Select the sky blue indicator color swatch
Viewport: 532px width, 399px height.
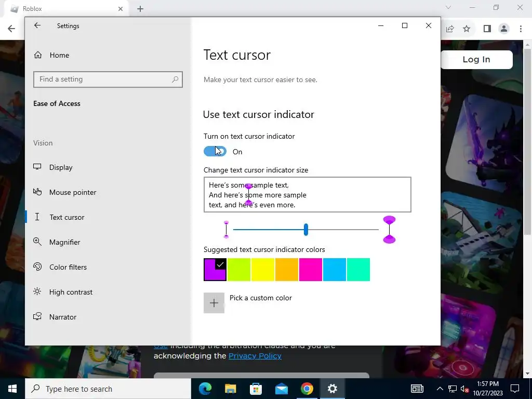pos(335,270)
